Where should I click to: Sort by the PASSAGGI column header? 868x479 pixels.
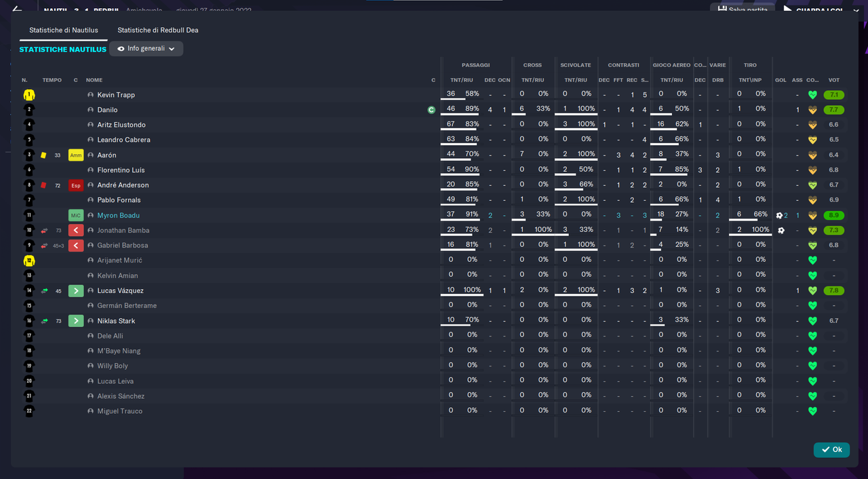pyautogui.click(x=476, y=65)
